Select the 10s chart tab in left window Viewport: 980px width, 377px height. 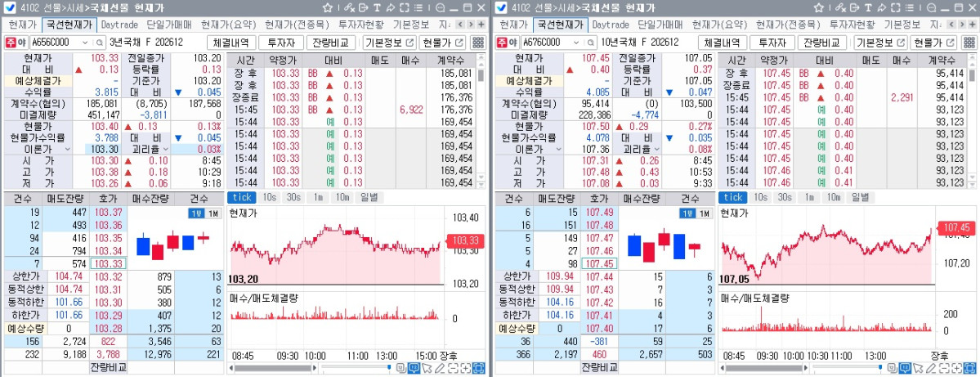[x=270, y=197]
